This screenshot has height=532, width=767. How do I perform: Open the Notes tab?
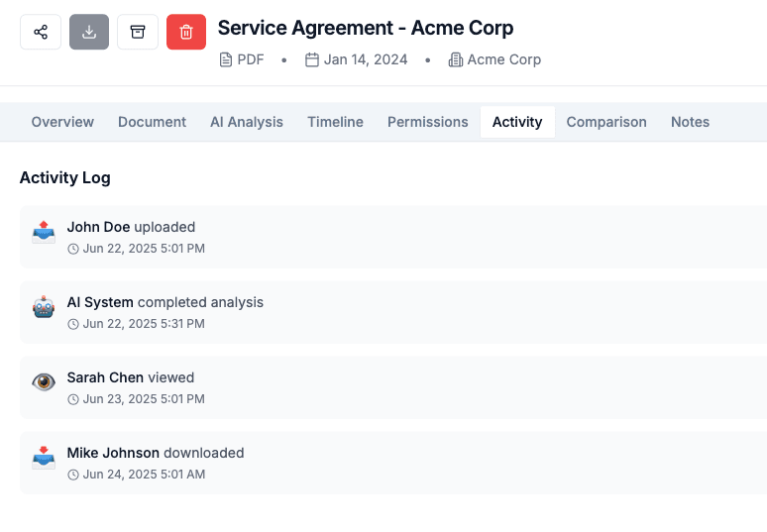pos(691,122)
